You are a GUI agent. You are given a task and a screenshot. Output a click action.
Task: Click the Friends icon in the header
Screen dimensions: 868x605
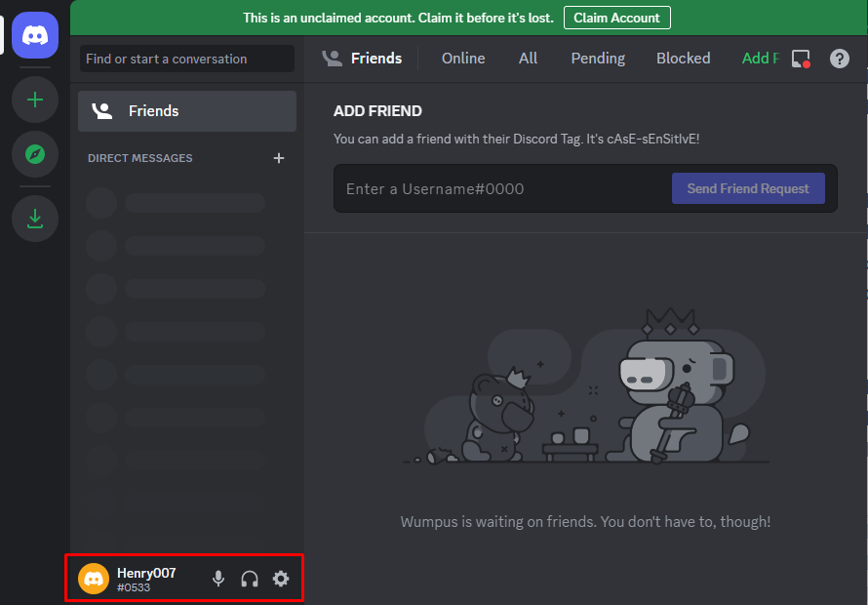point(333,59)
